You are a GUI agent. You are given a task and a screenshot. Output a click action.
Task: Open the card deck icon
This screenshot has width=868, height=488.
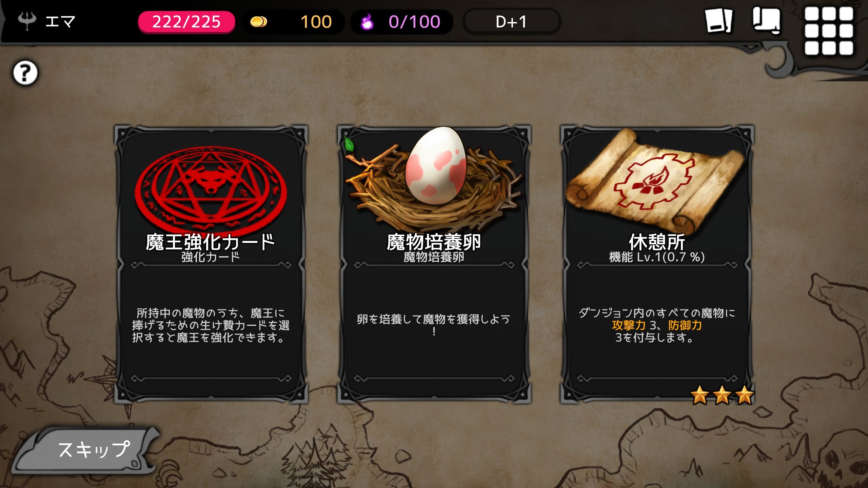pos(718,21)
